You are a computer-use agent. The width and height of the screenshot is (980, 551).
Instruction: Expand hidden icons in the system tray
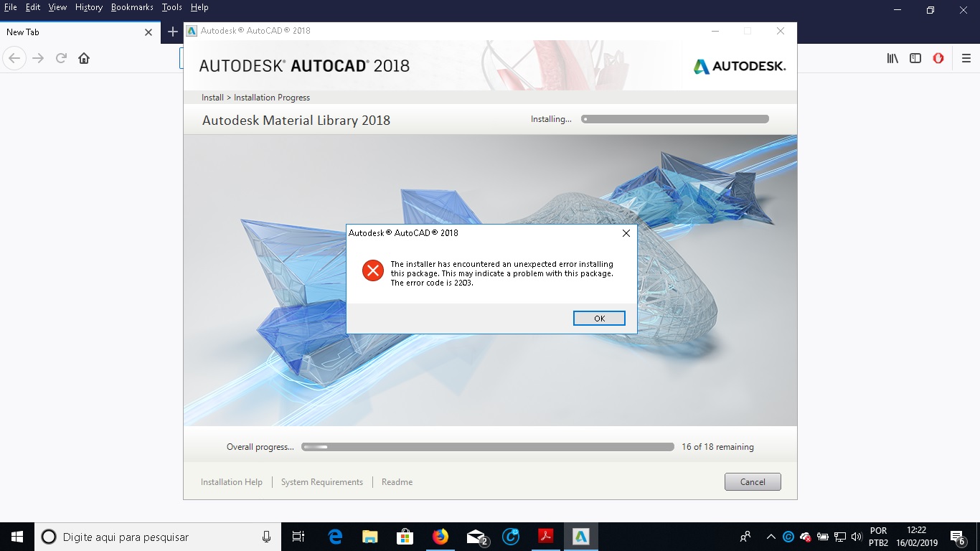coord(771,536)
